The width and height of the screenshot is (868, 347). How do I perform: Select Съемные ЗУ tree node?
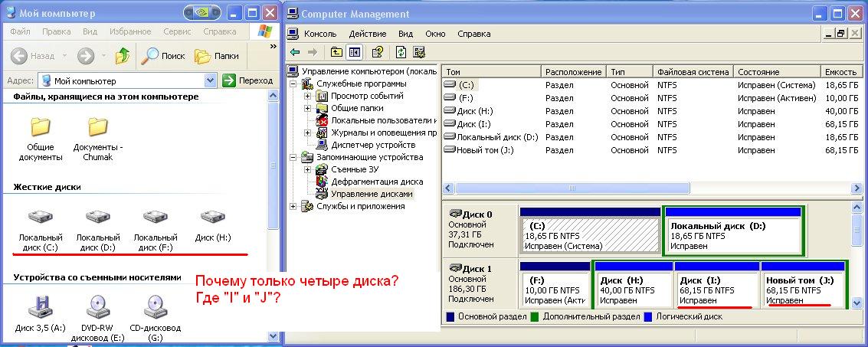tap(356, 169)
